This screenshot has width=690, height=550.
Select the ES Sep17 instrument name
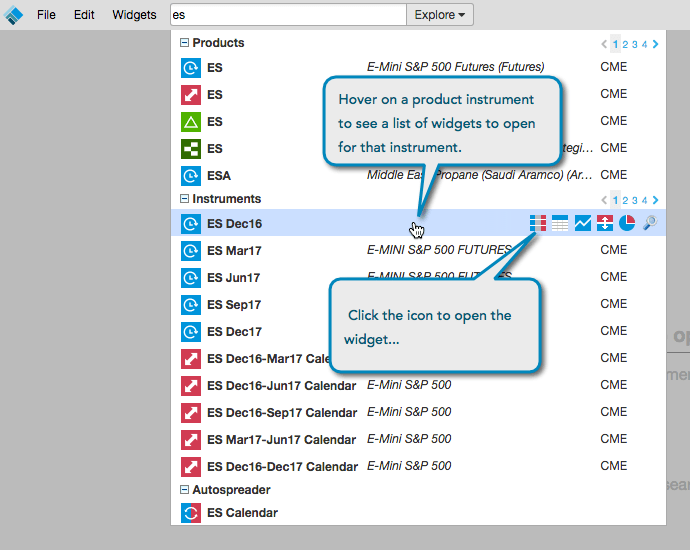point(234,305)
